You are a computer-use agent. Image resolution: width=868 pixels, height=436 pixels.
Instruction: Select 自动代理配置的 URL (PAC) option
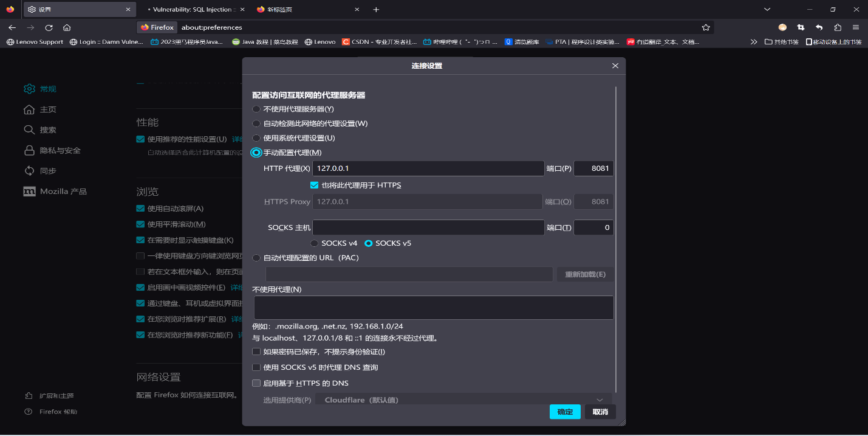point(256,258)
